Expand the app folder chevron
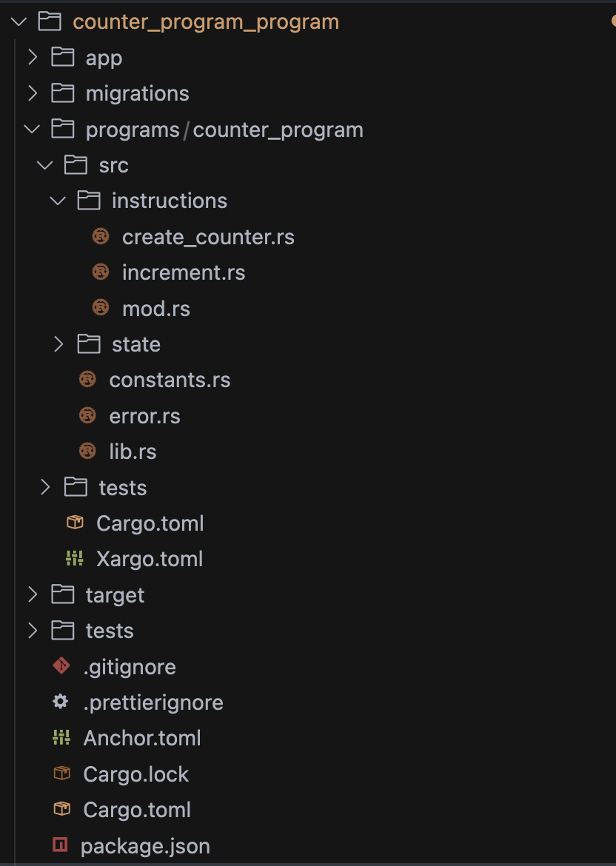 coord(33,58)
